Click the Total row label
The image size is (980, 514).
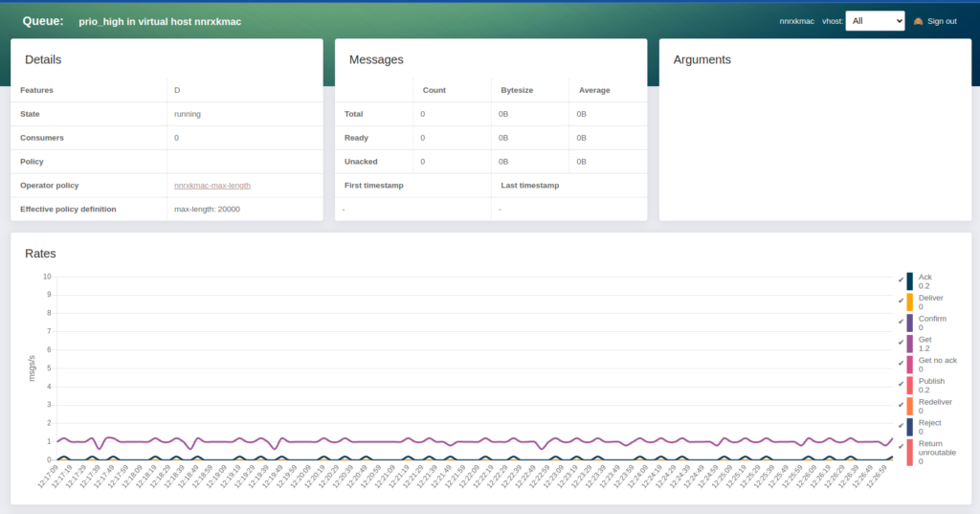(x=354, y=114)
